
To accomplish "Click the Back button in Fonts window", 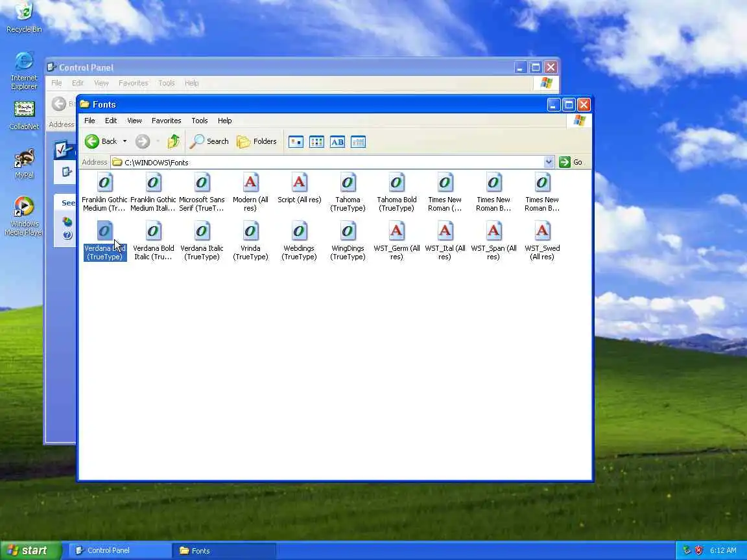I will tap(101, 141).
